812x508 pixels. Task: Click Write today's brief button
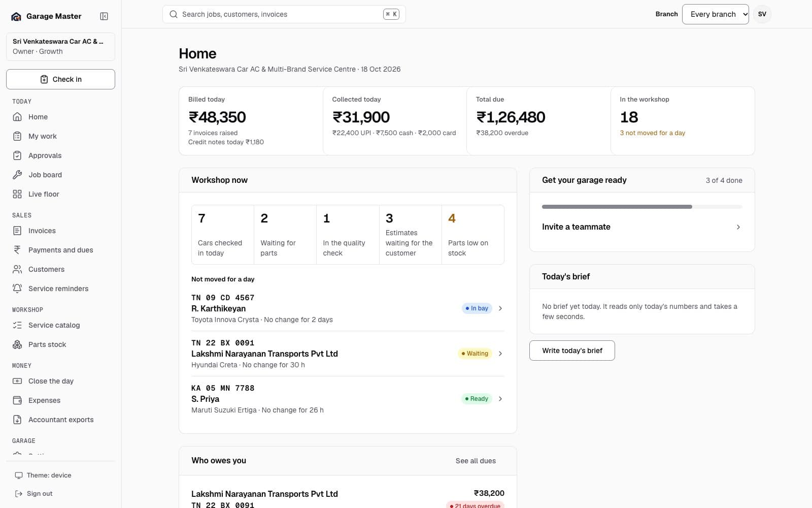point(572,351)
